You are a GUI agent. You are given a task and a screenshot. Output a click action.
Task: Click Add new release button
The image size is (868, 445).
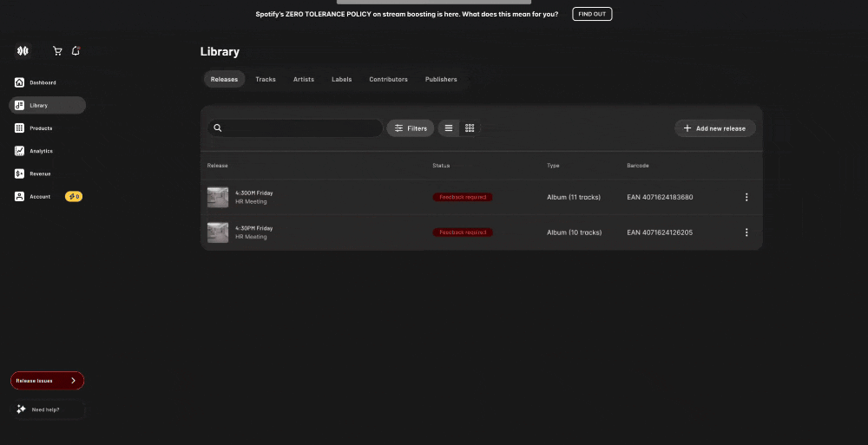pyautogui.click(x=714, y=128)
